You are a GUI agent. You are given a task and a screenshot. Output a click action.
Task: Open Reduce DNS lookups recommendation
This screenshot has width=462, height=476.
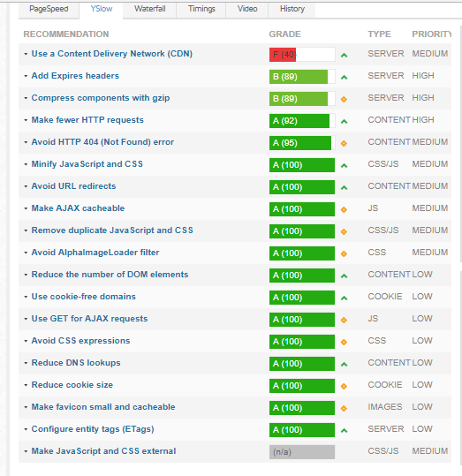pyautogui.click(x=76, y=363)
